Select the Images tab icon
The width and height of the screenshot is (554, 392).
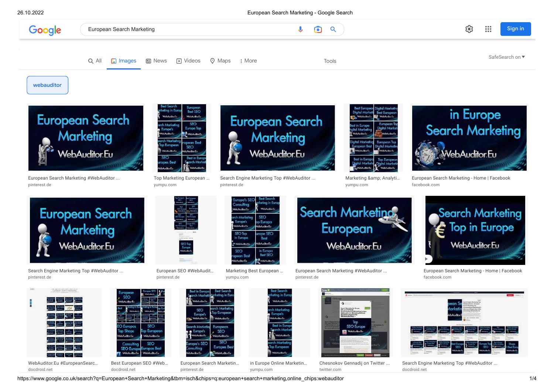click(113, 61)
